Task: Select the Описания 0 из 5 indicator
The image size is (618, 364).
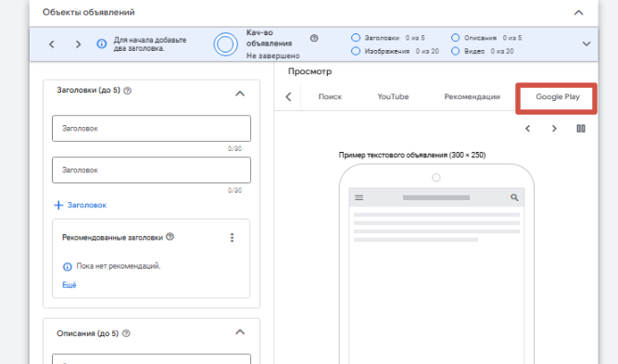Action: pos(486,38)
